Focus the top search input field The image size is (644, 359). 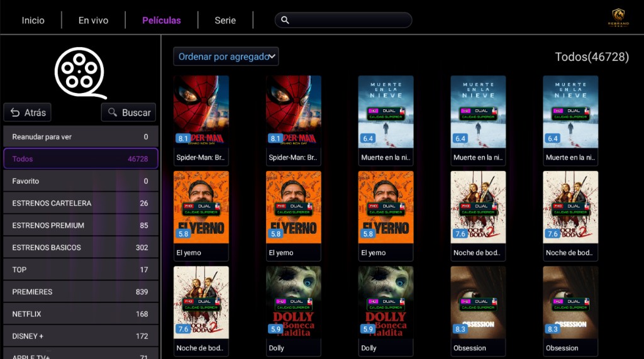point(343,19)
